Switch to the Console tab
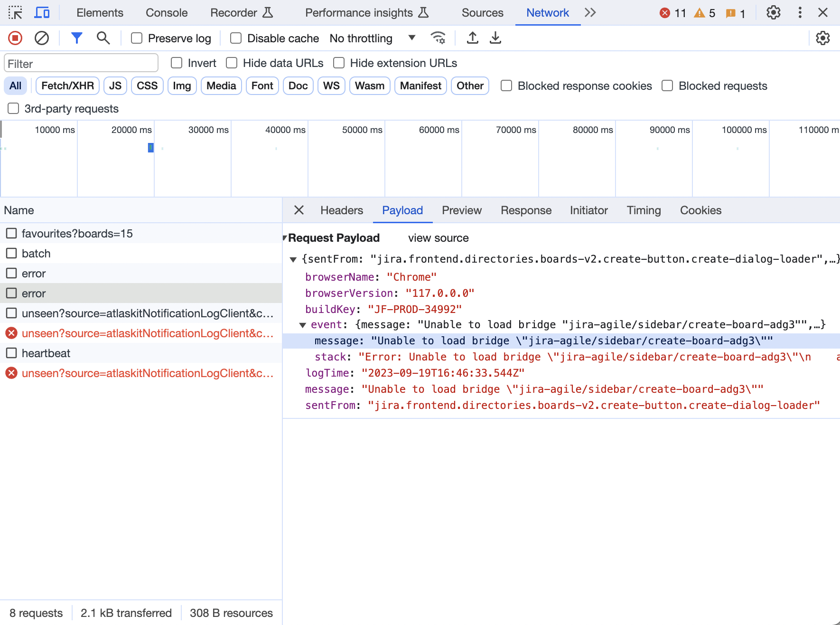Viewport: 840px width, 625px height. click(x=167, y=13)
